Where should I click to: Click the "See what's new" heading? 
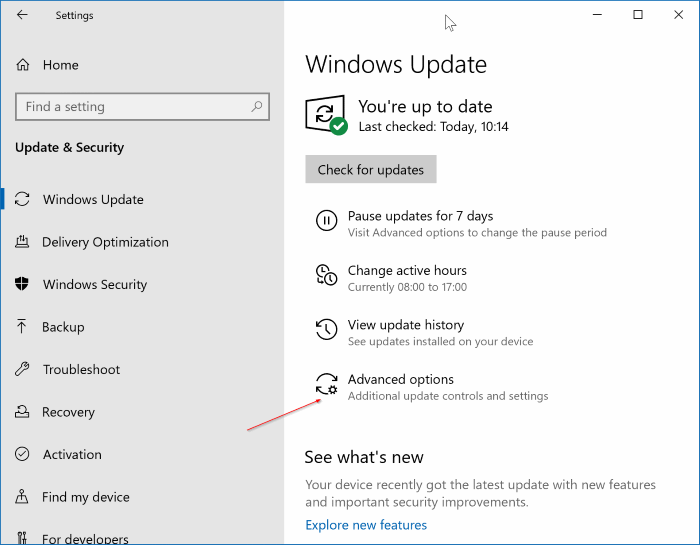364,457
